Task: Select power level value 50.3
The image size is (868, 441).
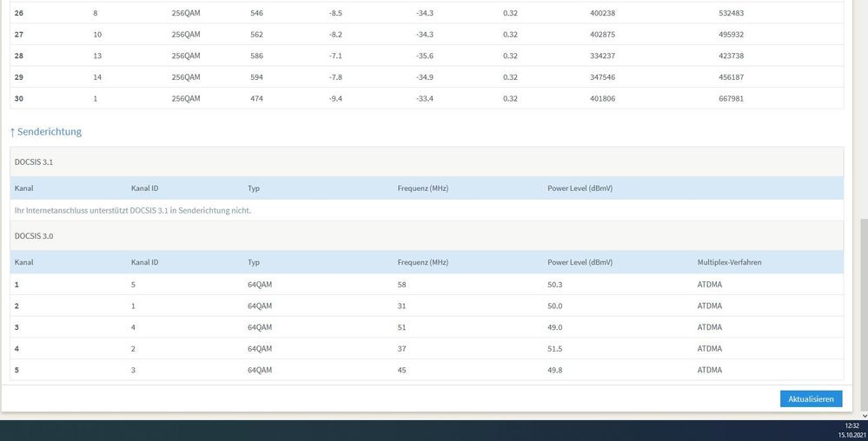Action: pyautogui.click(x=554, y=285)
